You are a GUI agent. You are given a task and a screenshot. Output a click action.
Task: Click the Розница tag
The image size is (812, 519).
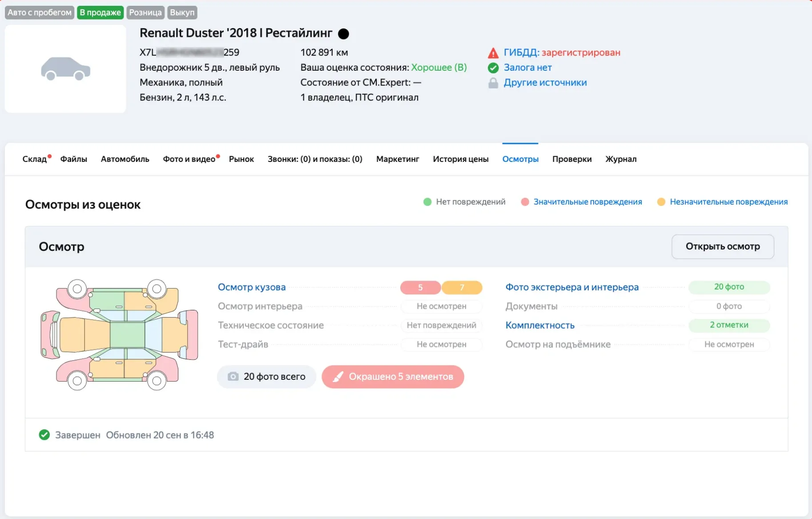145,12
